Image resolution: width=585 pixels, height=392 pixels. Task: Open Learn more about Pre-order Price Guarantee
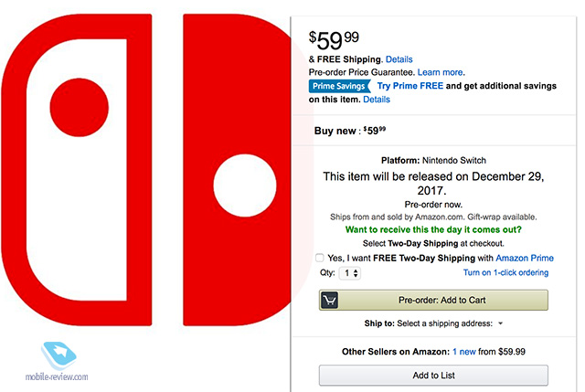click(441, 72)
